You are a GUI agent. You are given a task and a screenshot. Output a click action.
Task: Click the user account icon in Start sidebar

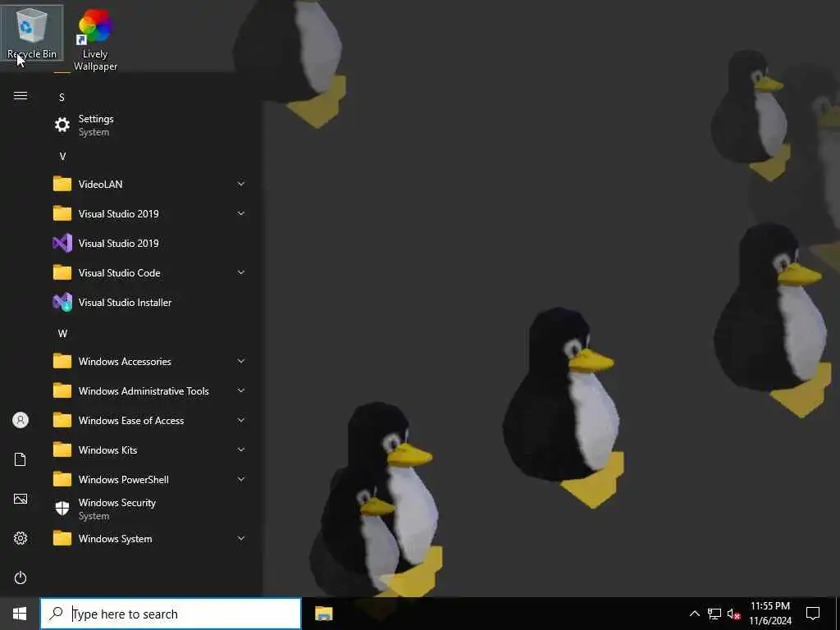[x=21, y=420]
